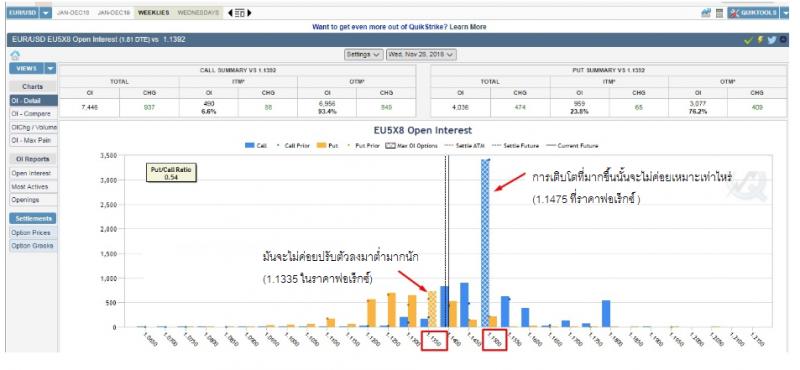Screen dimensions: 800x370
Task: Toggle the Call series in chart legend
Action: click(x=256, y=145)
